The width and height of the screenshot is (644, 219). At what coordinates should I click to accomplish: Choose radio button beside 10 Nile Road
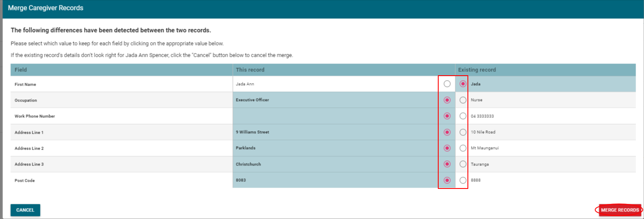[x=463, y=132]
